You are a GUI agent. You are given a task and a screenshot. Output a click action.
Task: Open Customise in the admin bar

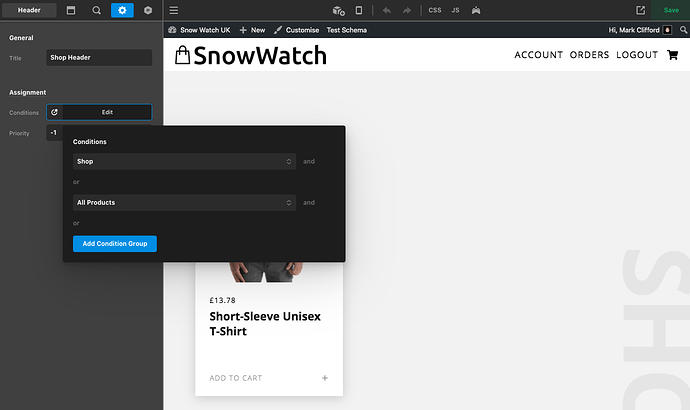pyautogui.click(x=297, y=30)
